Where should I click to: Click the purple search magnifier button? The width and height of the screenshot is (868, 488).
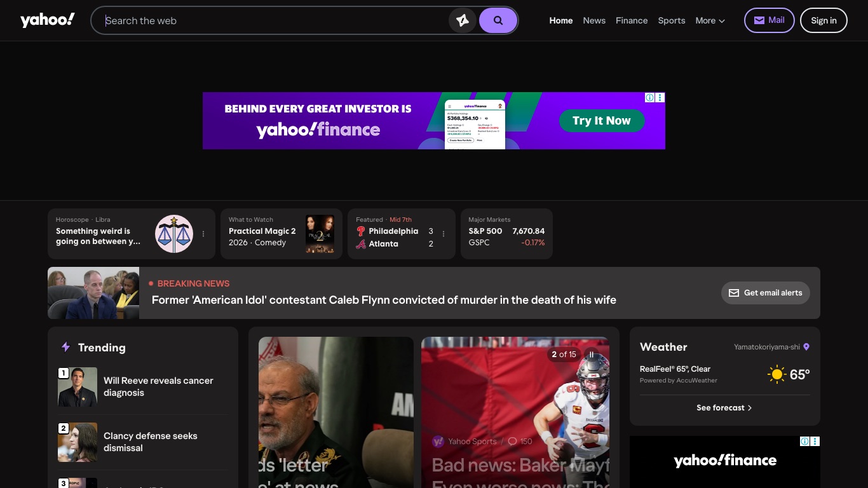[498, 20]
